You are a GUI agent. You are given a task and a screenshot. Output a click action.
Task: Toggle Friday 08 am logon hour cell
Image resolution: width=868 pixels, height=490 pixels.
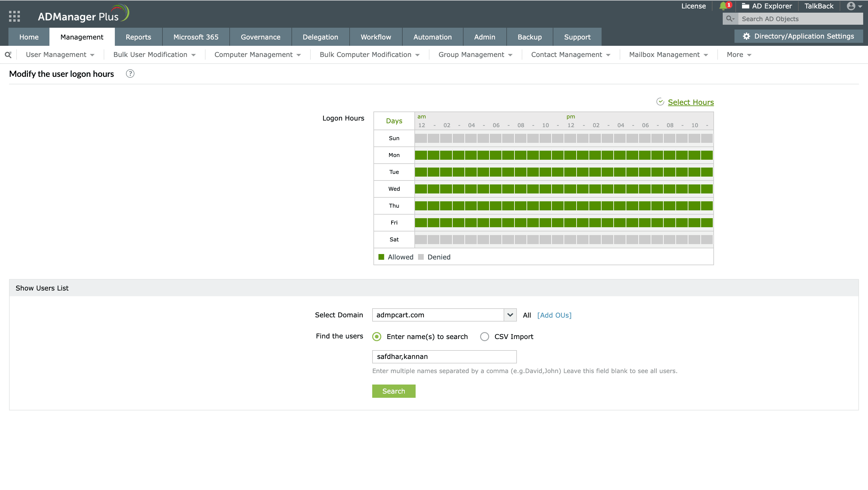tap(520, 222)
